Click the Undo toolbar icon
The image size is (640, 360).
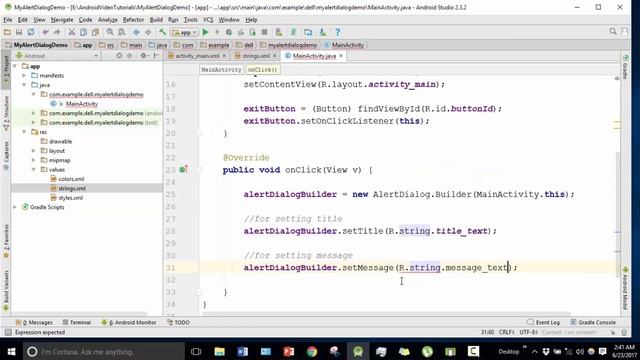45,32
